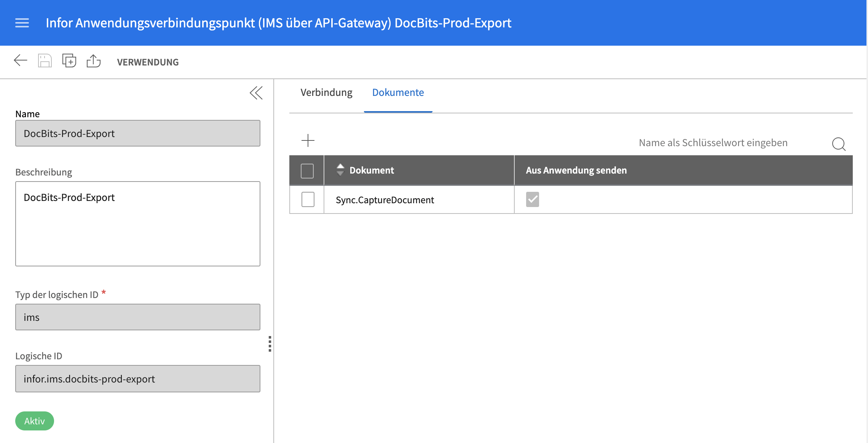The image size is (868, 443).
Task: Click the duplicate connection point icon
Action: coord(69,61)
